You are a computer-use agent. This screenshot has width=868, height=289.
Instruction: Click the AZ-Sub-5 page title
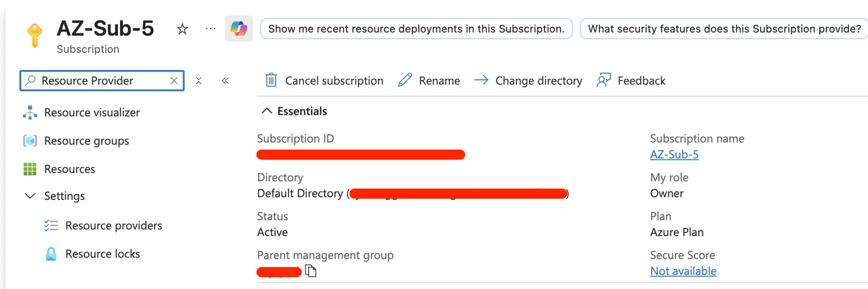pyautogui.click(x=105, y=28)
